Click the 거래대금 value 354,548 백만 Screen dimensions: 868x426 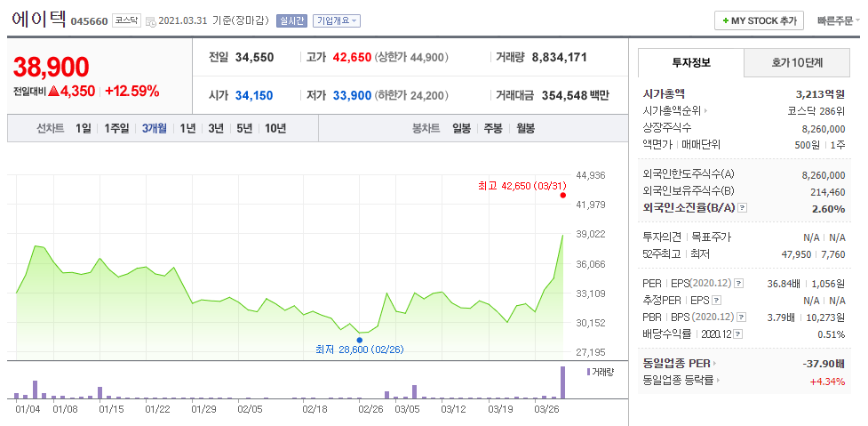click(575, 95)
